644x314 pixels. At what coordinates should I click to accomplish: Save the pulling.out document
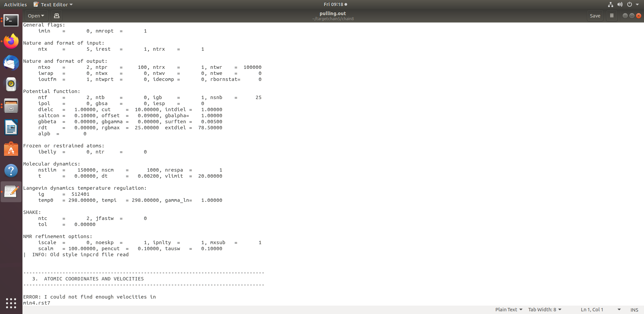pyautogui.click(x=595, y=16)
